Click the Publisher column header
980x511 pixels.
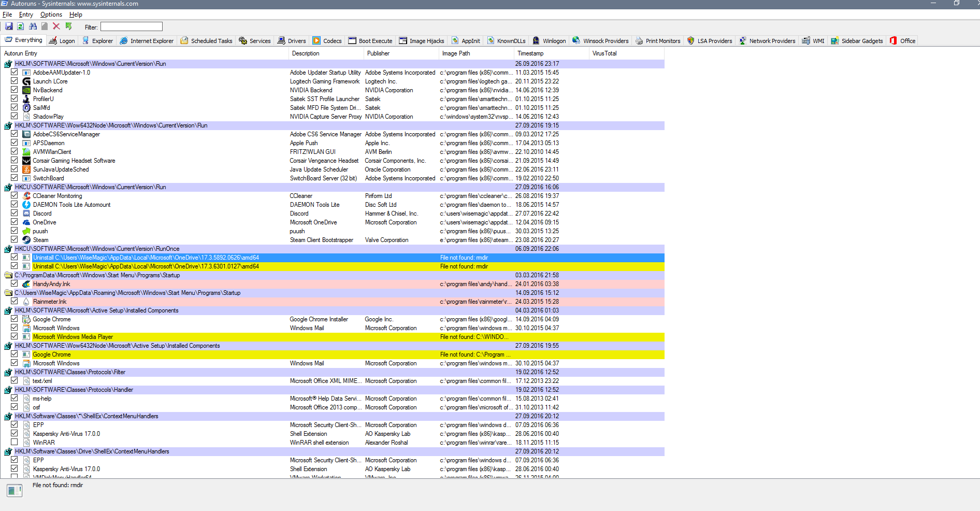[x=401, y=53]
